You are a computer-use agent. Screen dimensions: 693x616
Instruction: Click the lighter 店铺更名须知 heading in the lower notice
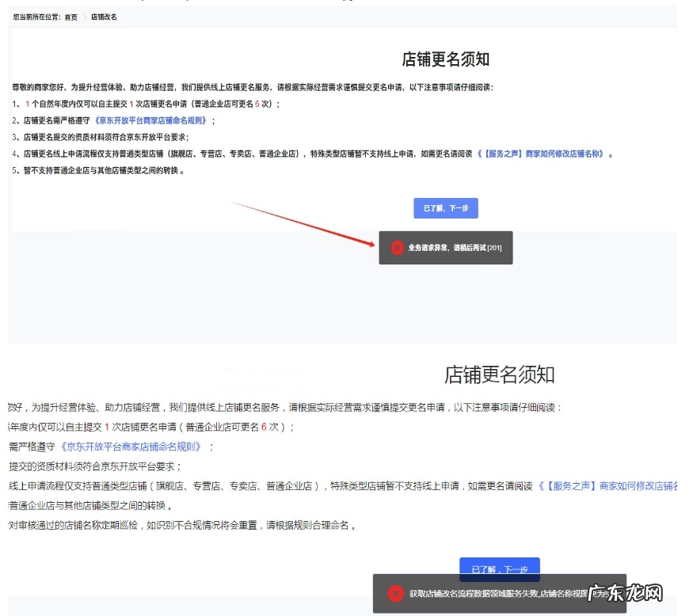click(x=499, y=374)
